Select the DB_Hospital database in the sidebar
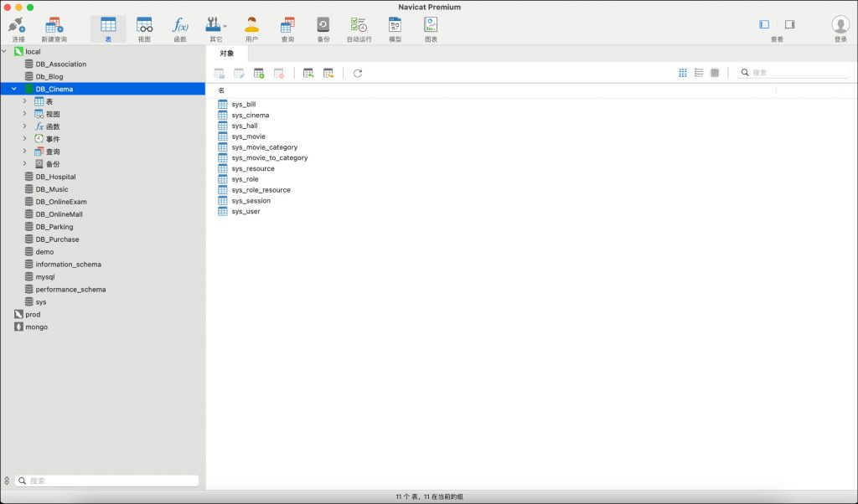 (x=55, y=177)
